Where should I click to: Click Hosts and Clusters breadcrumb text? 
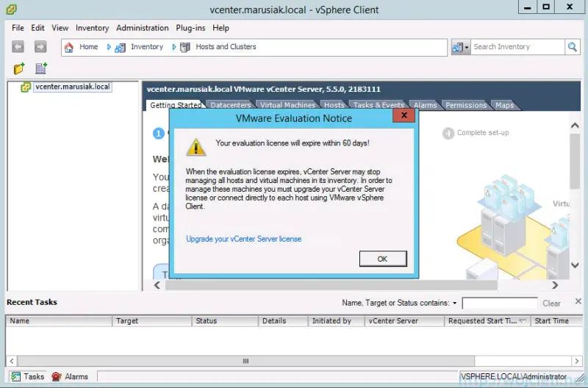click(226, 47)
